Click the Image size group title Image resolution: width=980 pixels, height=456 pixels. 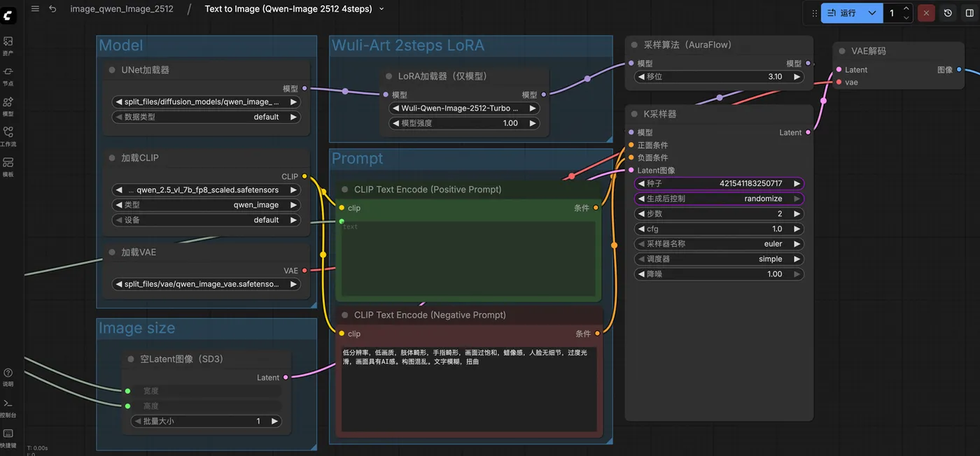coord(137,328)
